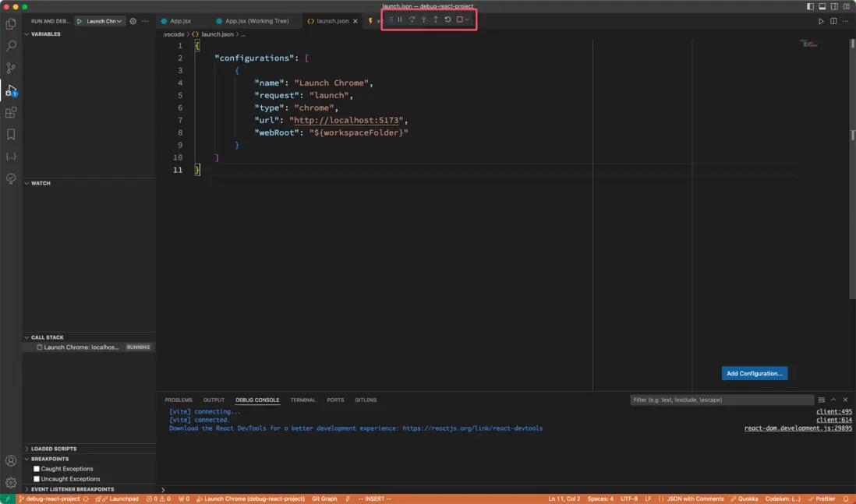Open the launch.json gear icon in the Run panel
Viewport: 856px width, 504px height.
click(133, 21)
